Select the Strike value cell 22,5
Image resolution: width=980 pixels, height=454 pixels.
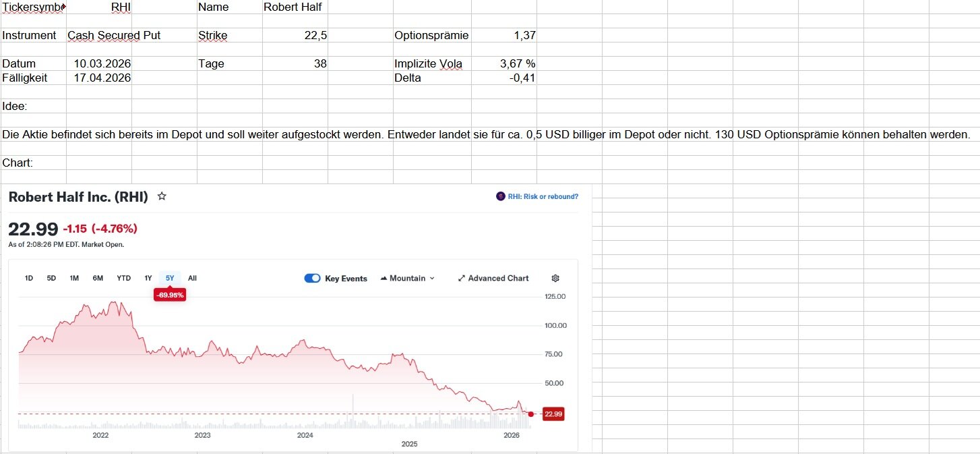click(295, 35)
